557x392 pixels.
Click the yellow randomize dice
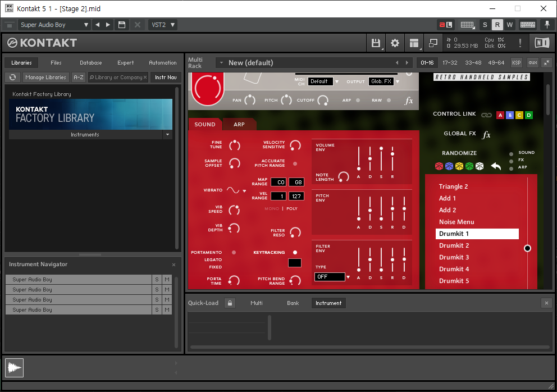pyautogui.click(x=459, y=166)
